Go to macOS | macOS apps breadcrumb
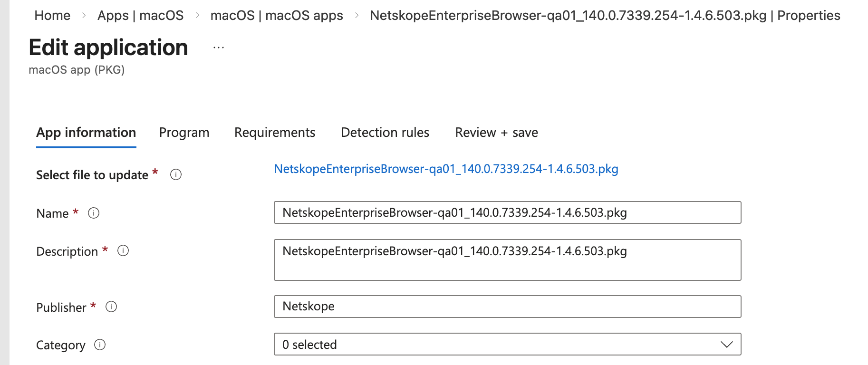Screen dimensions: 868x365 [277, 16]
